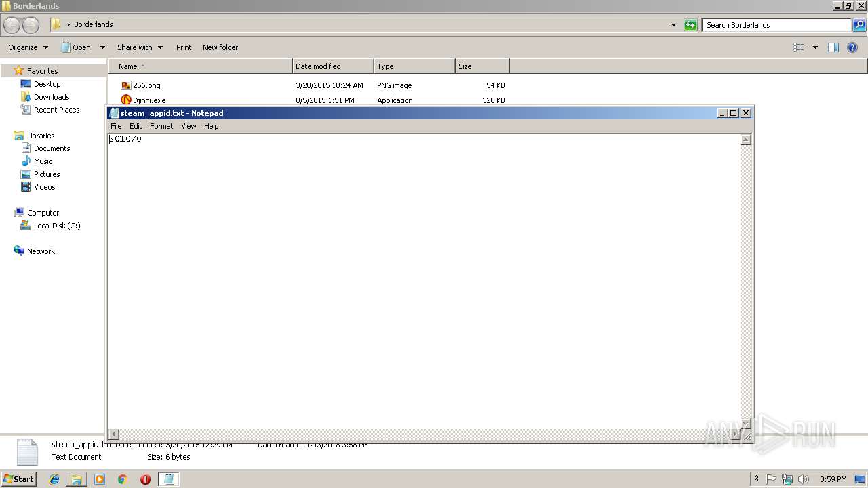868x488 pixels.
Task: Click the Notepad title bar icon
Action: 114,113
